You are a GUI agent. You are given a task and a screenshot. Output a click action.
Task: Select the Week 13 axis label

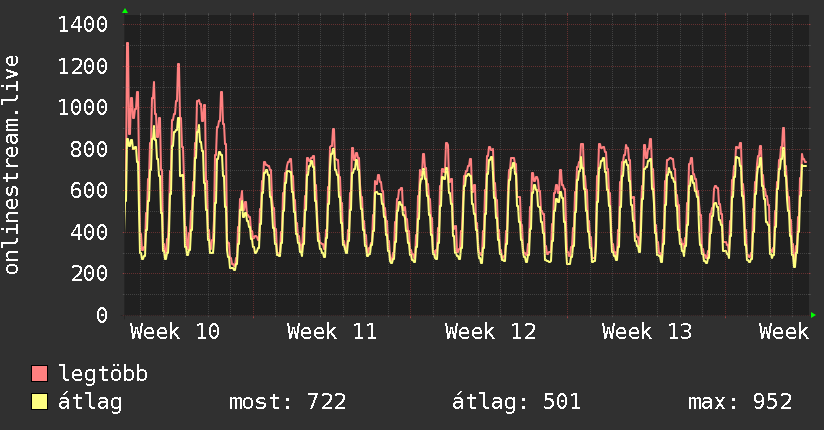(x=647, y=332)
